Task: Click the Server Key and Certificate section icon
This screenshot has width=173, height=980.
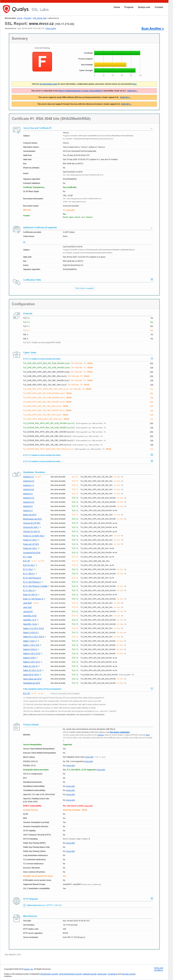Action: click(x=16, y=130)
